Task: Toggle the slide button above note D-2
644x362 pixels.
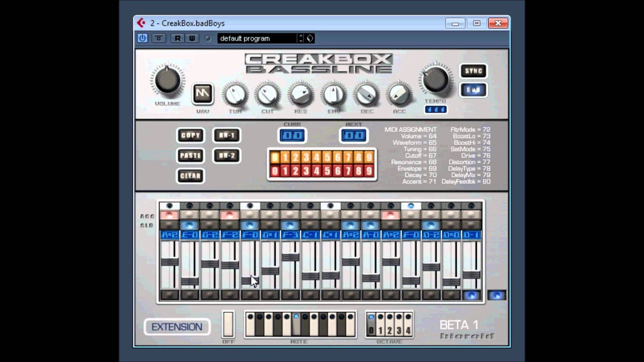Action: (431, 225)
